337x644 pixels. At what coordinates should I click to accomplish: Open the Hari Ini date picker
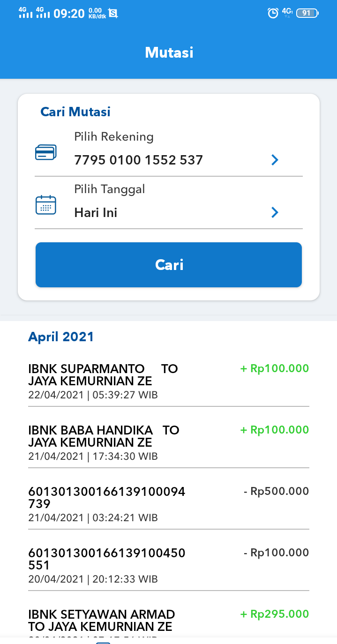coord(96,213)
